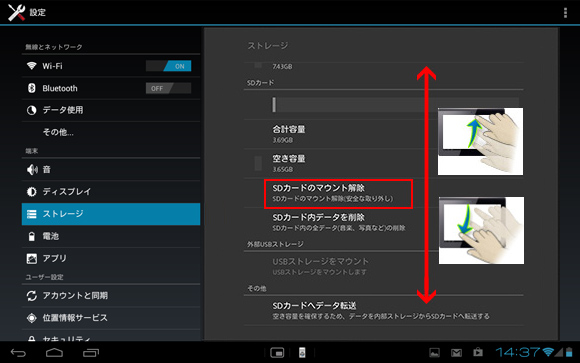Tap the Home navigation button
The width and height of the screenshot is (580, 363).
click(x=54, y=353)
